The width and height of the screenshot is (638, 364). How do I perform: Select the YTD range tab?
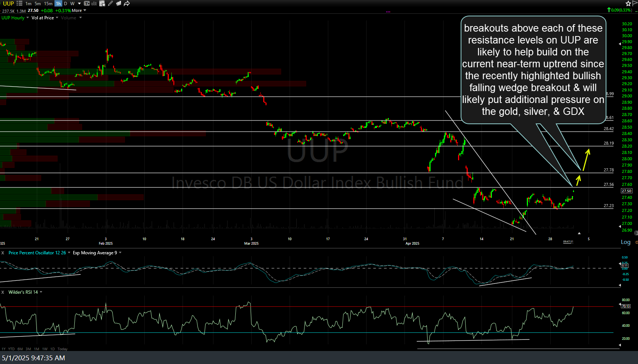pyautogui.click(x=12, y=349)
